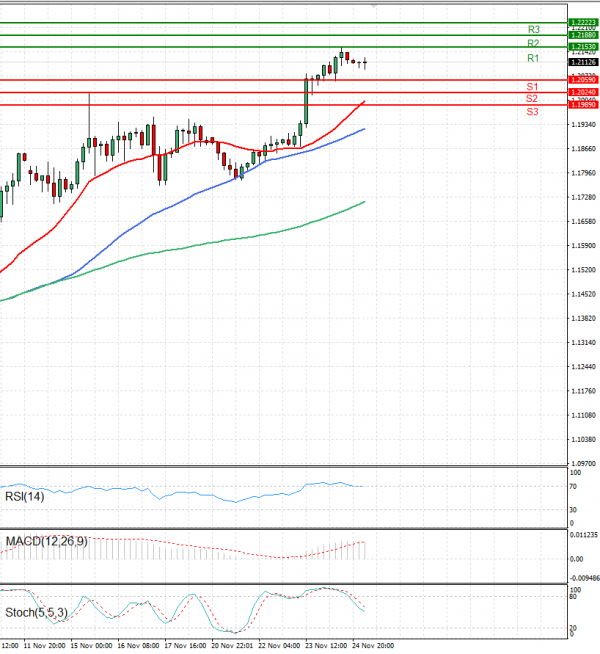The image size is (600, 654).
Task: Select the red 1.20240 price tag
Action: (x=584, y=92)
